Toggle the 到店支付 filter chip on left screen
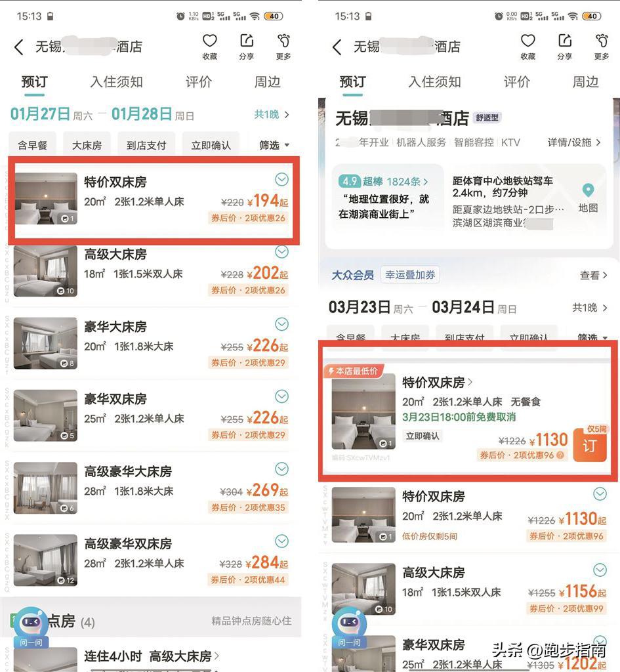Screen dimensions: 620x672 tap(146, 145)
